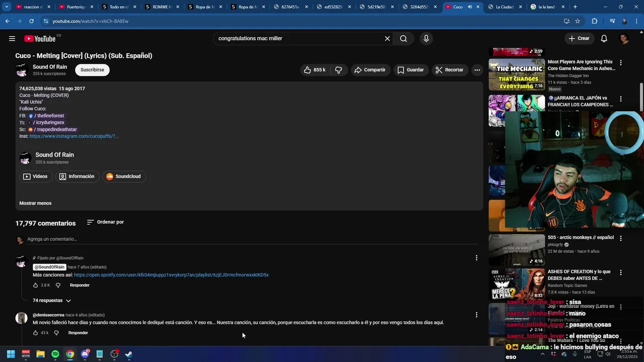Open the YouTube account avatar menu
Screen dimensions: 644x362
tap(624, 39)
